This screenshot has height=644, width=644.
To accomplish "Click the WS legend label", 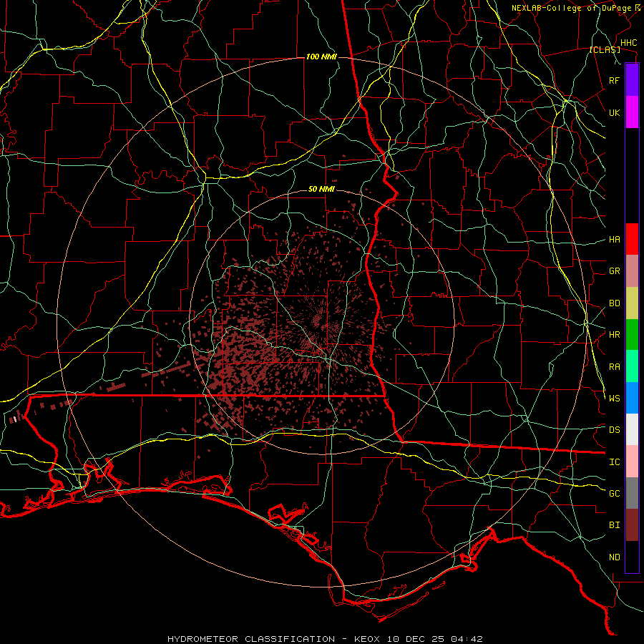I will tap(615, 399).
